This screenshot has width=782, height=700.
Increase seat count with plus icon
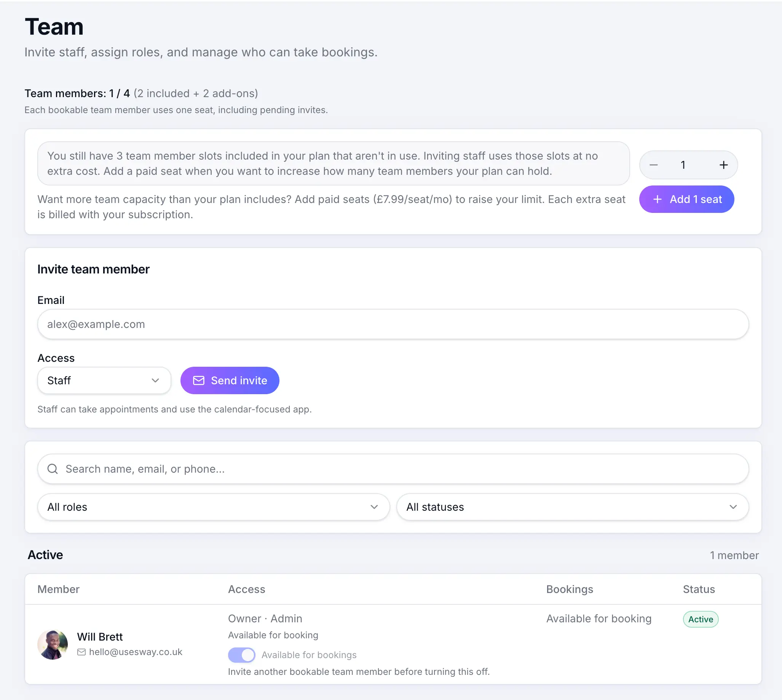click(x=724, y=165)
